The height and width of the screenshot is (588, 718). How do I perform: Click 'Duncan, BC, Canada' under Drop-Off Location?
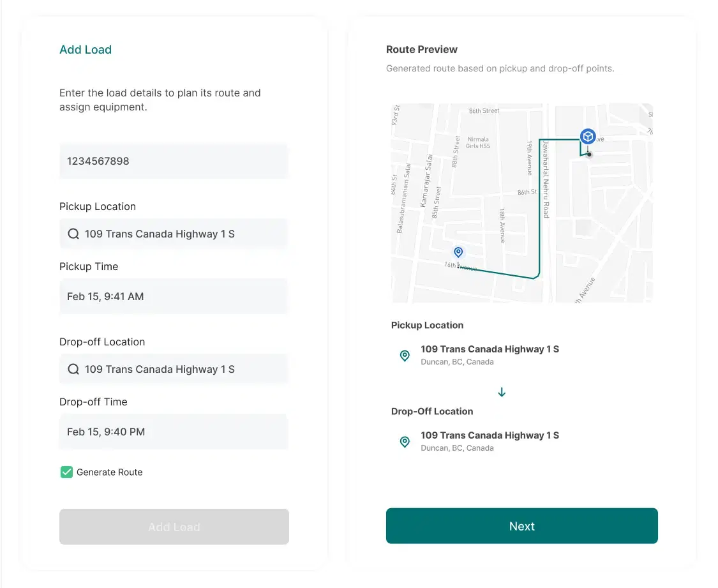(457, 448)
